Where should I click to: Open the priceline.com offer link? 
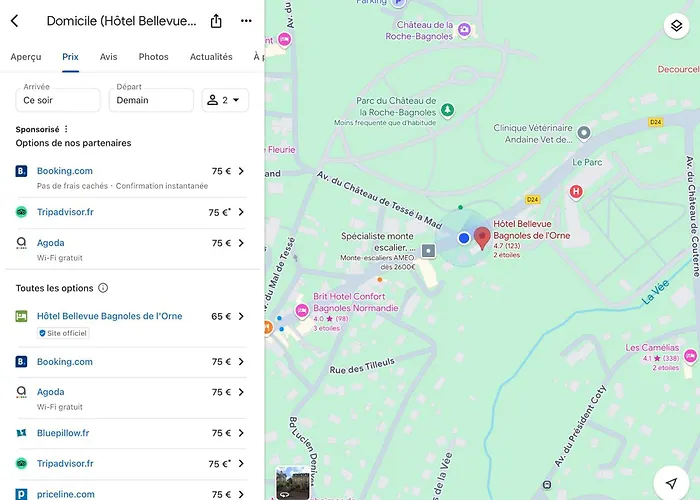point(66,494)
